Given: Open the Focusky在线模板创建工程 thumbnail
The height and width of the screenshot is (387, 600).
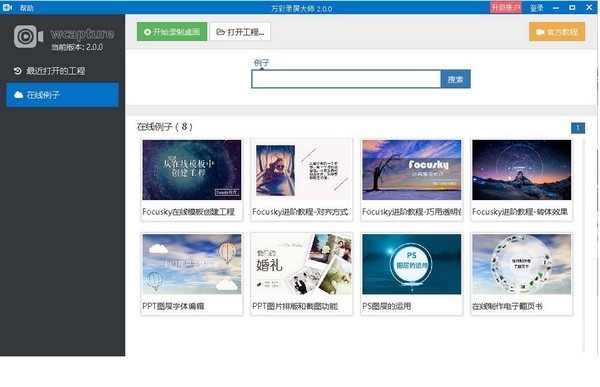Looking at the screenshot, I should pyautogui.click(x=192, y=170).
